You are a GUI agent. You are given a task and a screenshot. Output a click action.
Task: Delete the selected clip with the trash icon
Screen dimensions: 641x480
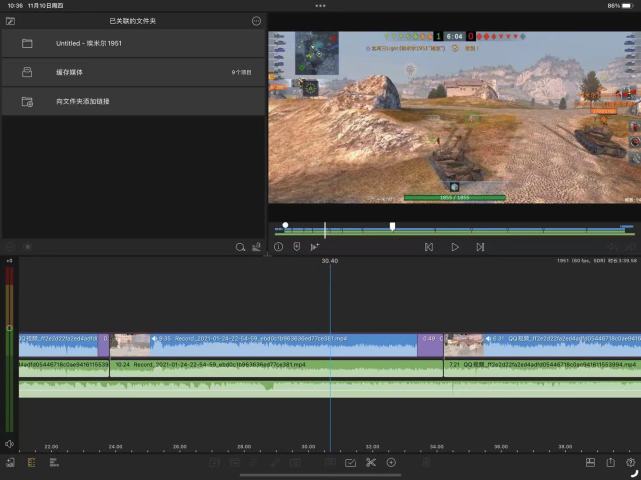coord(426,462)
